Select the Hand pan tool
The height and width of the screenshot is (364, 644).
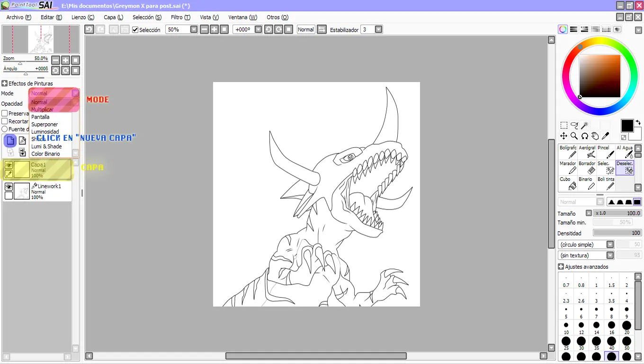(595, 136)
